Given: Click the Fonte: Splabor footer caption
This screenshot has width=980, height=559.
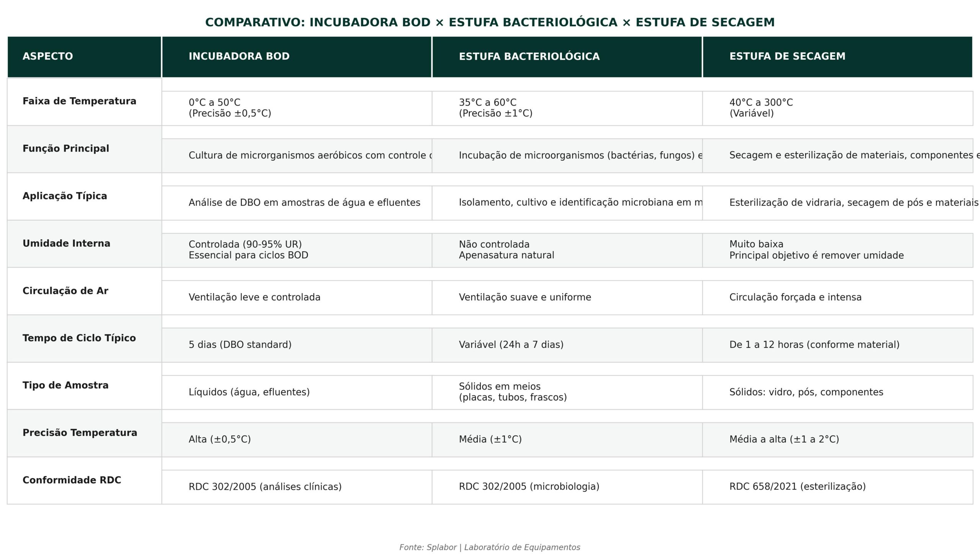Looking at the screenshot, I should (x=490, y=548).
